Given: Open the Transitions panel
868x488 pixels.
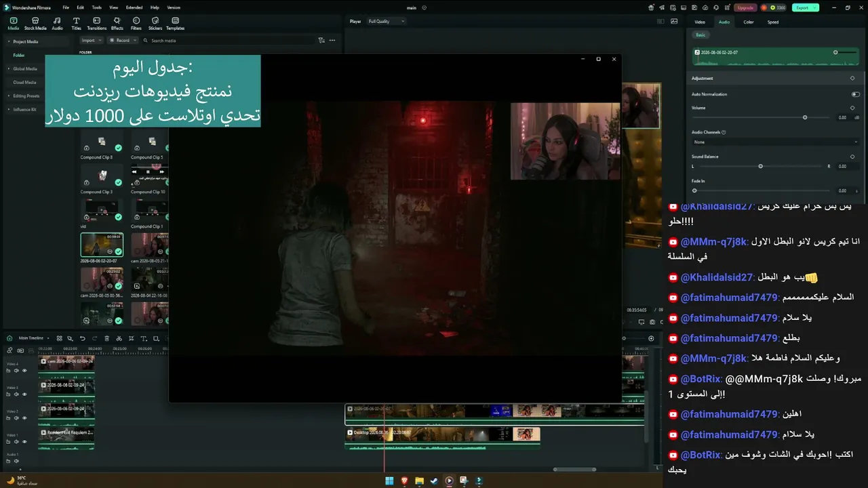Looking at the screenshot, I should (x=97, y=24).
